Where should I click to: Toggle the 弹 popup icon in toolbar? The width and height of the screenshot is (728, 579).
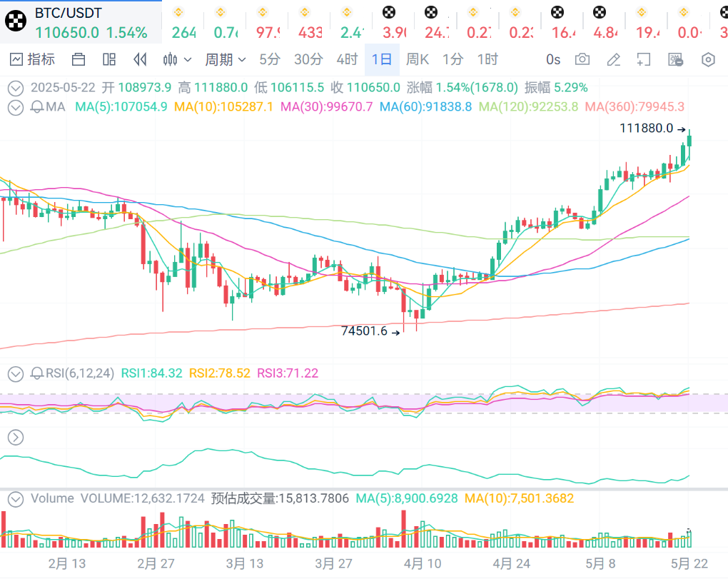pyautogui.click(x=675, y=59)
